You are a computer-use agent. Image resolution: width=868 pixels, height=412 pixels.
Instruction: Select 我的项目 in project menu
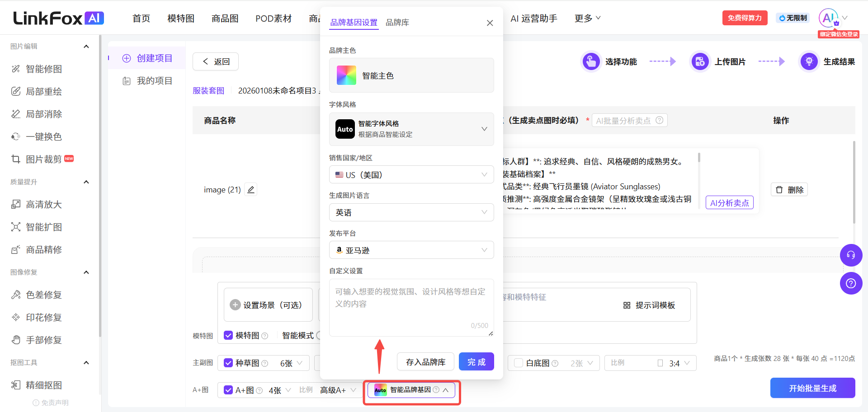pyautogui.click(x=147, y=81)
